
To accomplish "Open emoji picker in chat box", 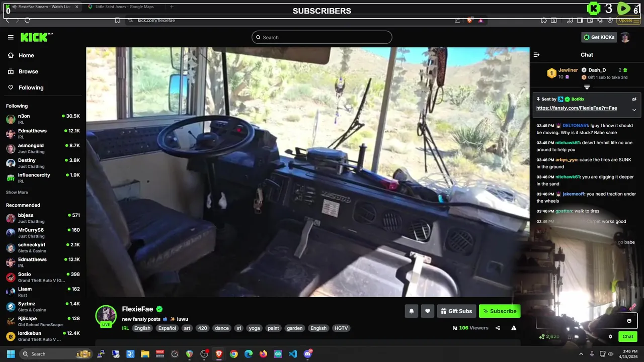I will point(629,321).
